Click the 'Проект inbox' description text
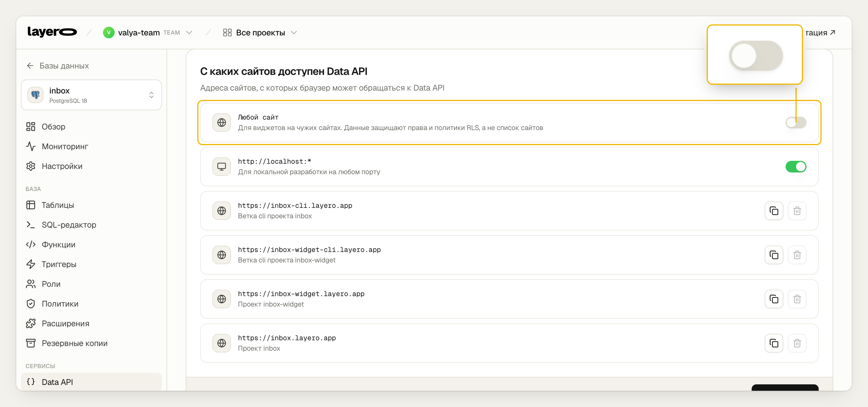868x407 pixels. coord(259,348)
